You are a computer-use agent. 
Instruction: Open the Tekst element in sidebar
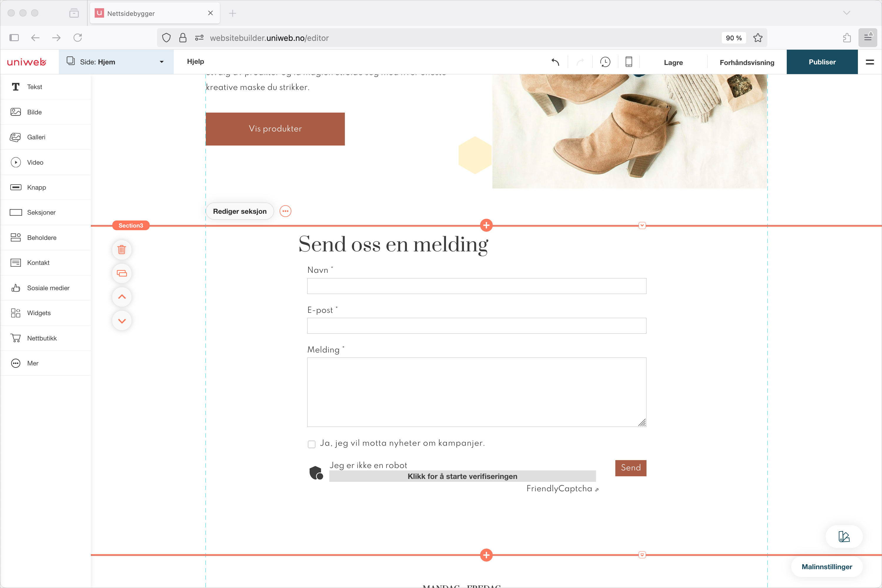(x=45, y=87)
